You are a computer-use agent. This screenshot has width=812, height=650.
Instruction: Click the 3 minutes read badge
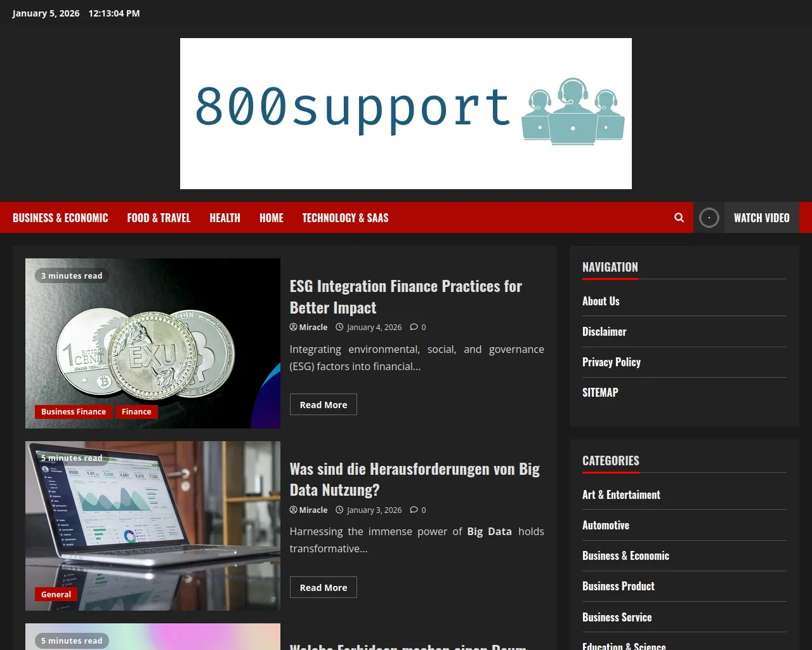click(x=72, y=275)
